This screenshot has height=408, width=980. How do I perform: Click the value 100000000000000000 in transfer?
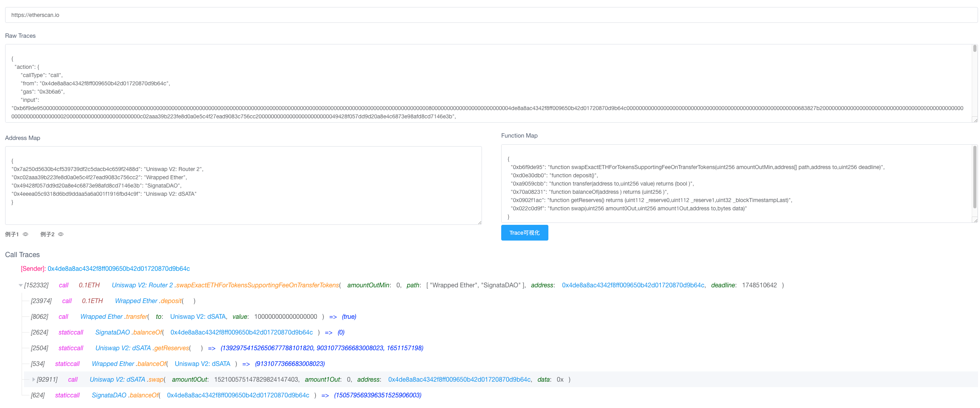286,317
